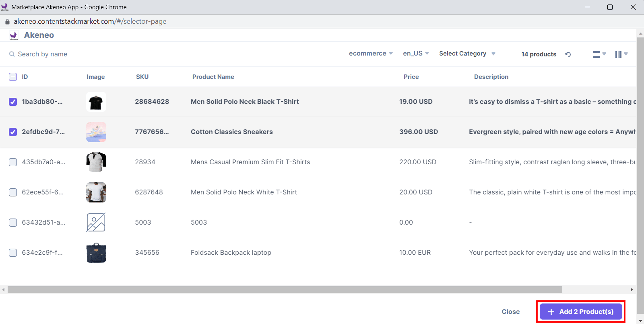Uncheck the Men Solid Polo Neck Black T-Shirt row

pyautogui.click(x=13, y=102)
